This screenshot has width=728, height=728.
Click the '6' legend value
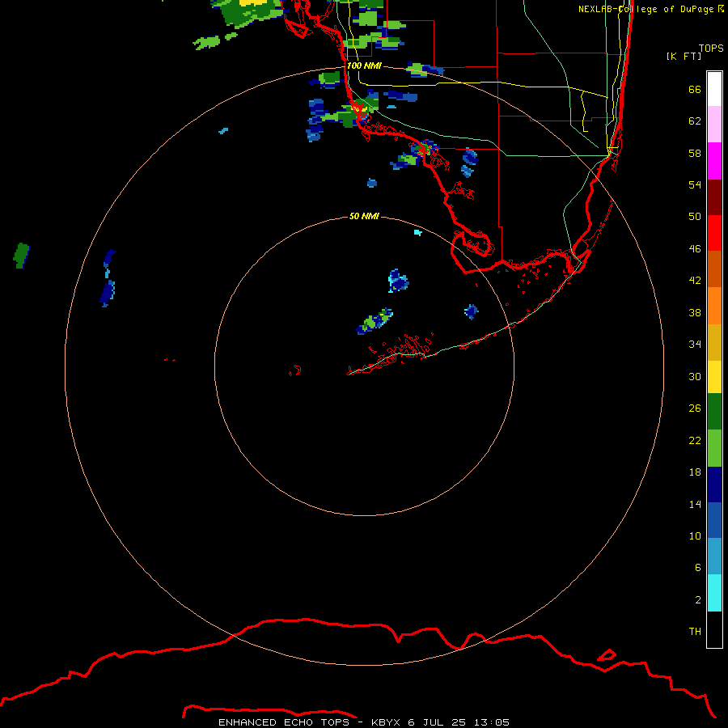(698, 567)
